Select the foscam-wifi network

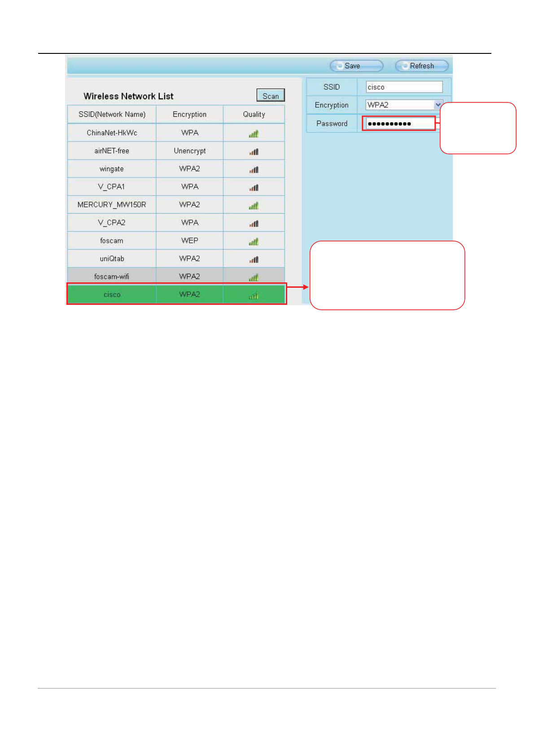tap(176, 276)
